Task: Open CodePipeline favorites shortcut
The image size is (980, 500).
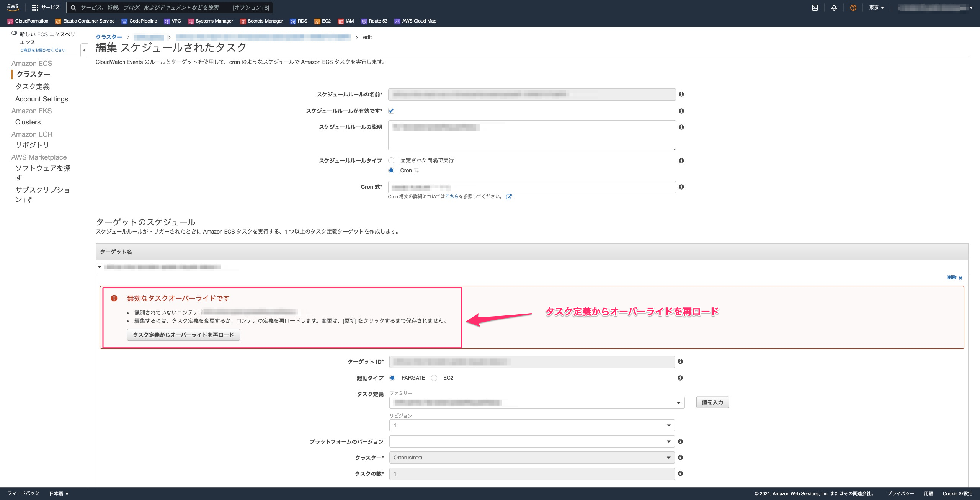Action: click(x=139, y=21)
